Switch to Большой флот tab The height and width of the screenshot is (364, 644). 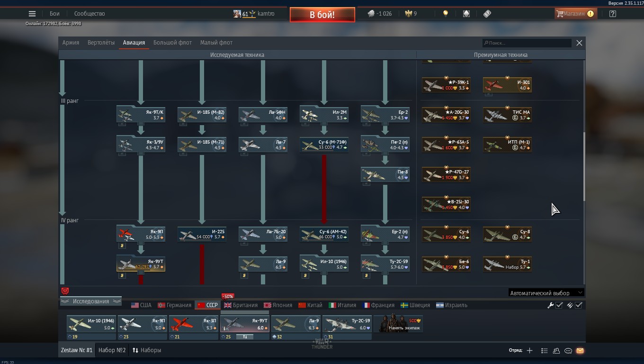tap(172, 43)
